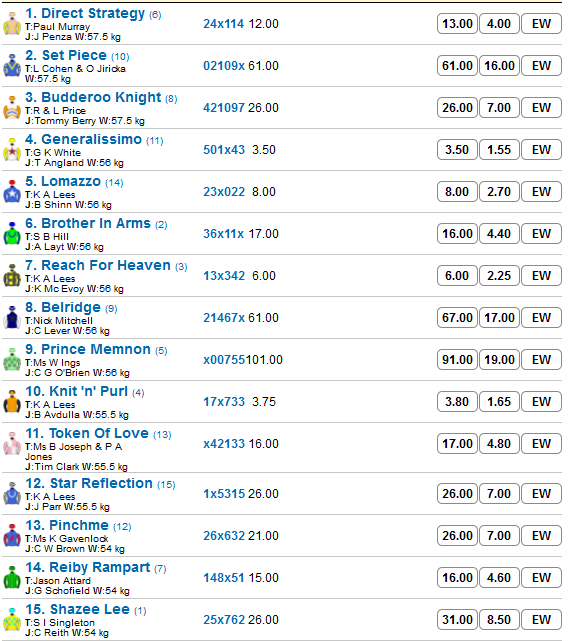The width and height of the screenshot is (569, 641).
Task: Click Reiby Rampart's green striped silks icon
Action: pos(12,578)
